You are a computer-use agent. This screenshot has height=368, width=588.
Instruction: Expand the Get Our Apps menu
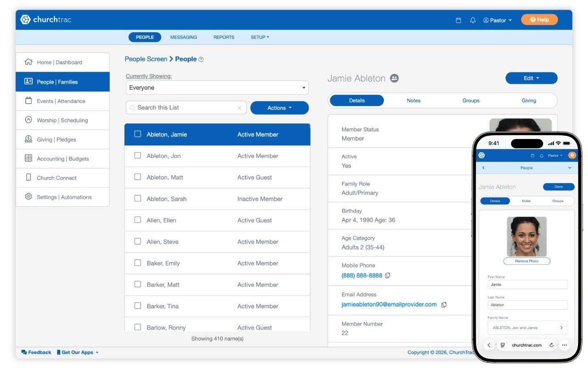tap(78, 352)
